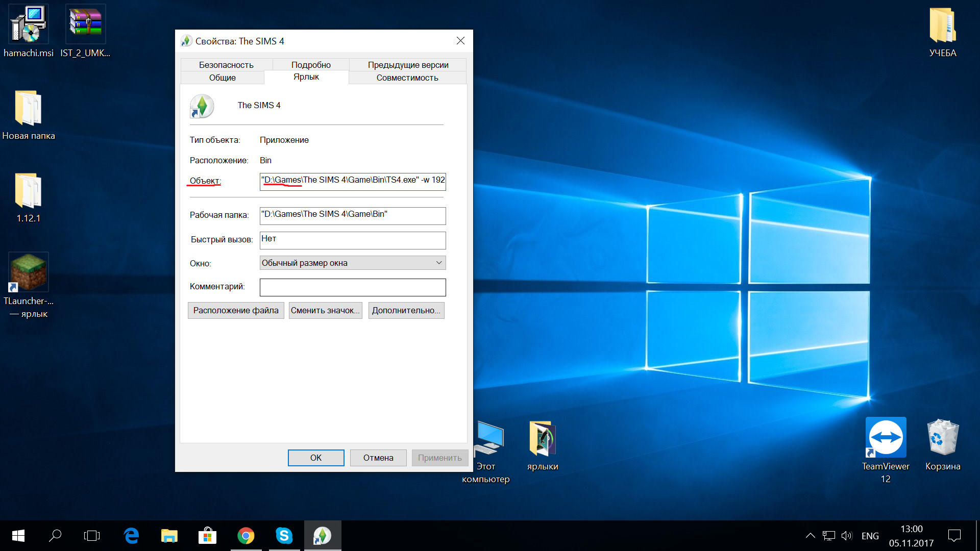The width and height of the screenshot is (980, 551).
Task: Click the Объект target path field
Action: tap(353, 182)
